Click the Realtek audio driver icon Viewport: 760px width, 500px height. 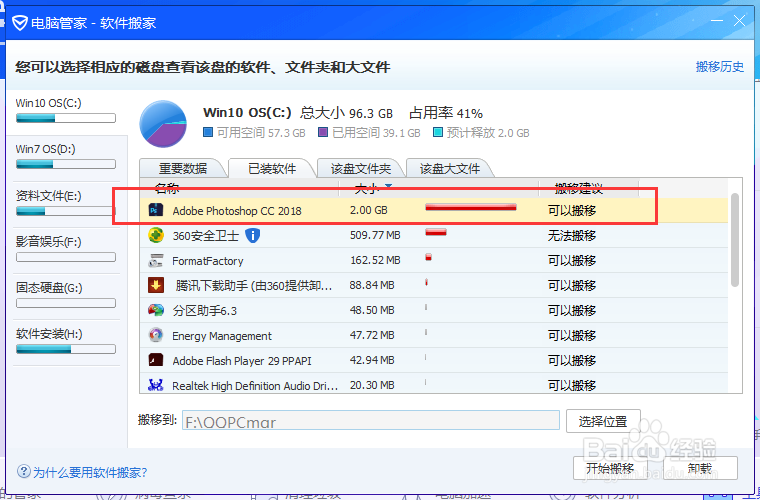(x=156, y=385)
